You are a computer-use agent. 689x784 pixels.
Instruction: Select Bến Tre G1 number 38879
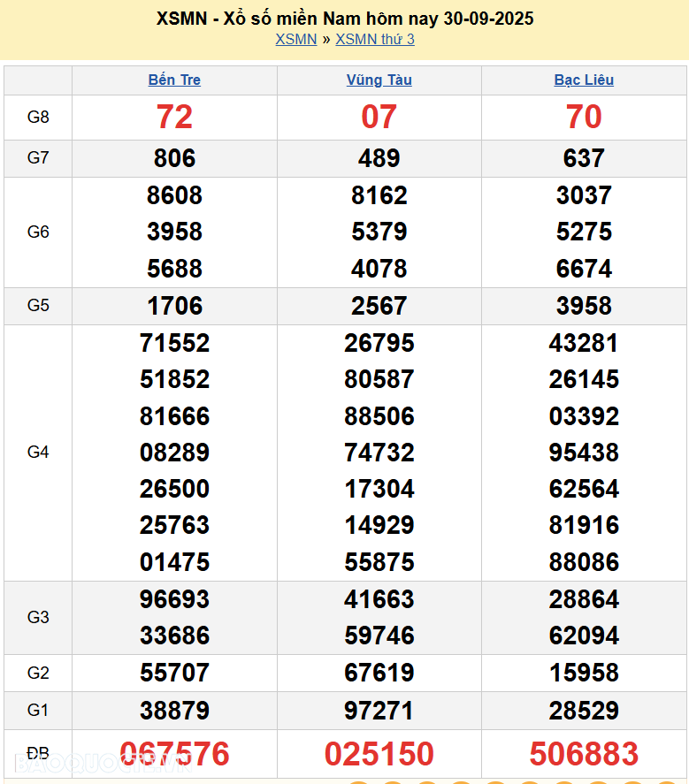(174, 711)
